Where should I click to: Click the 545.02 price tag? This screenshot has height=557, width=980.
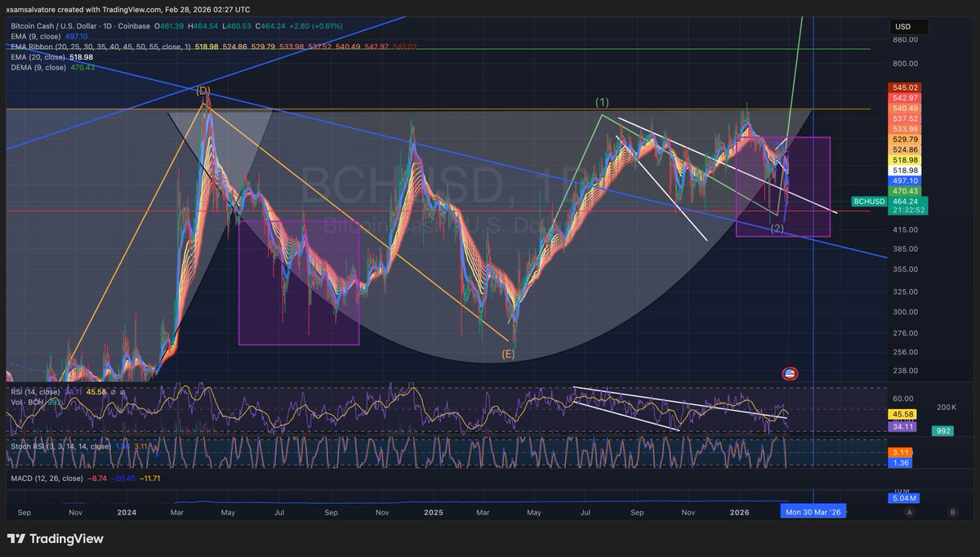click(905, 87)
